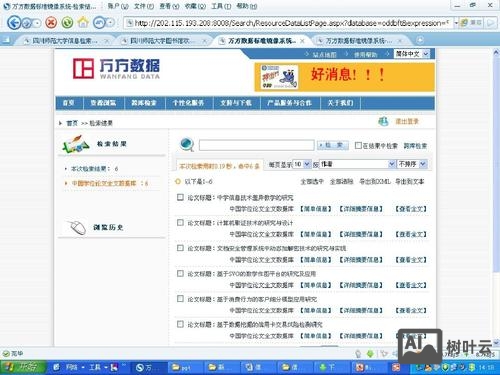Tick checkbox for 基于消费行为的客户细分 thesis
This screenshot has height=375, width=500.
tap(180, 299)
